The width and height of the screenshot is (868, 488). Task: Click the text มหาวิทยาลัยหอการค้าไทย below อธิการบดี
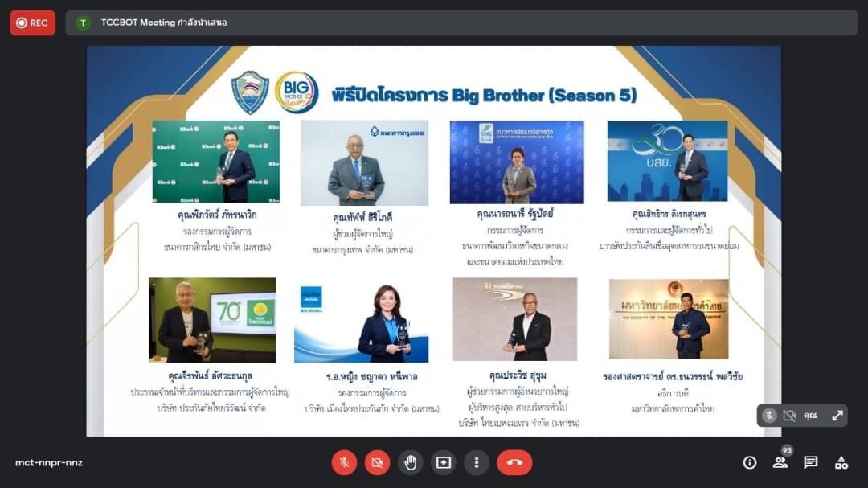[x=673, y=408]
